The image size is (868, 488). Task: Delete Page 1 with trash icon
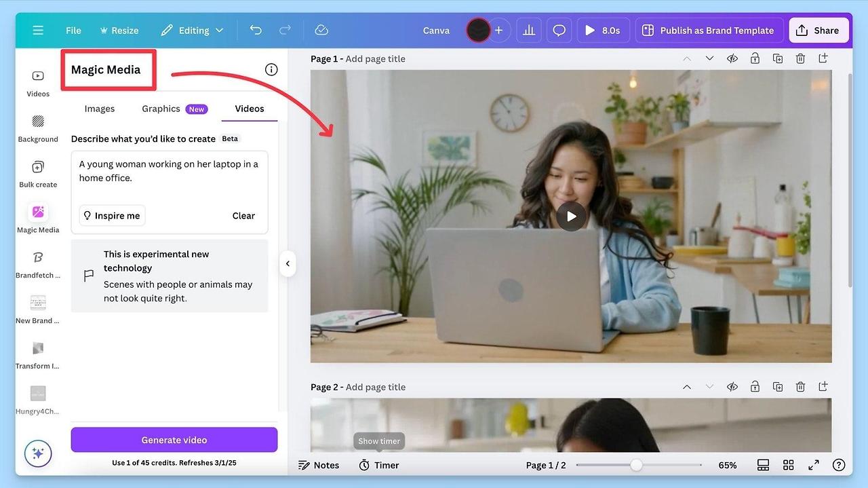pyautogui.click(x=800, y=58)
